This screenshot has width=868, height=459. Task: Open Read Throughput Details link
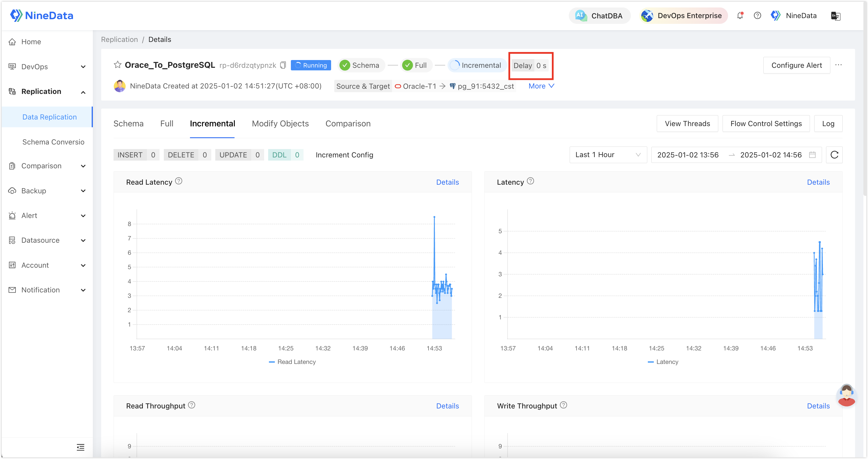coord(448,406)
